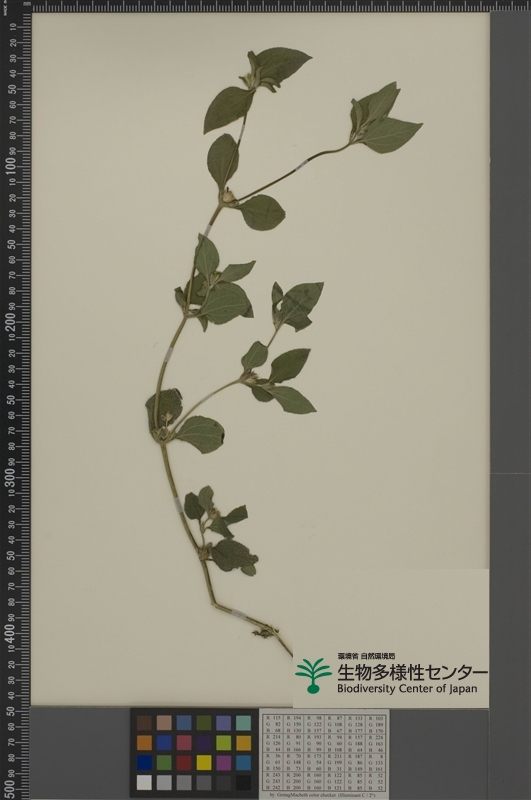Select the teal bluish-green top-row swatch

click(243, 722)
